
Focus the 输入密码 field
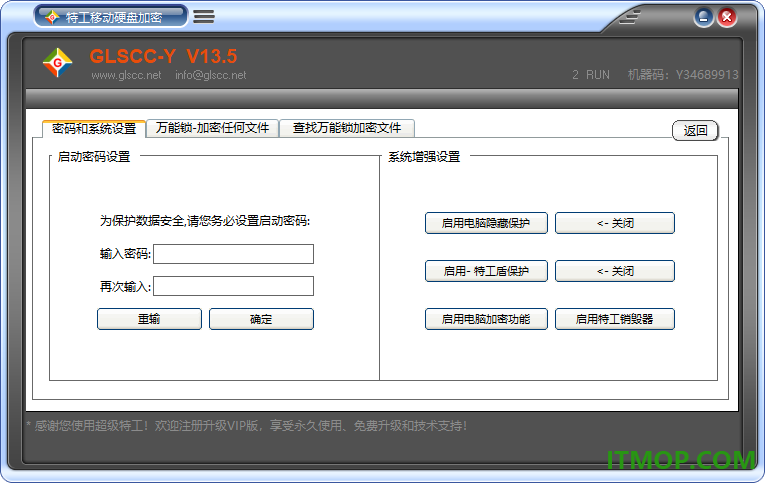tap(233, 254)
